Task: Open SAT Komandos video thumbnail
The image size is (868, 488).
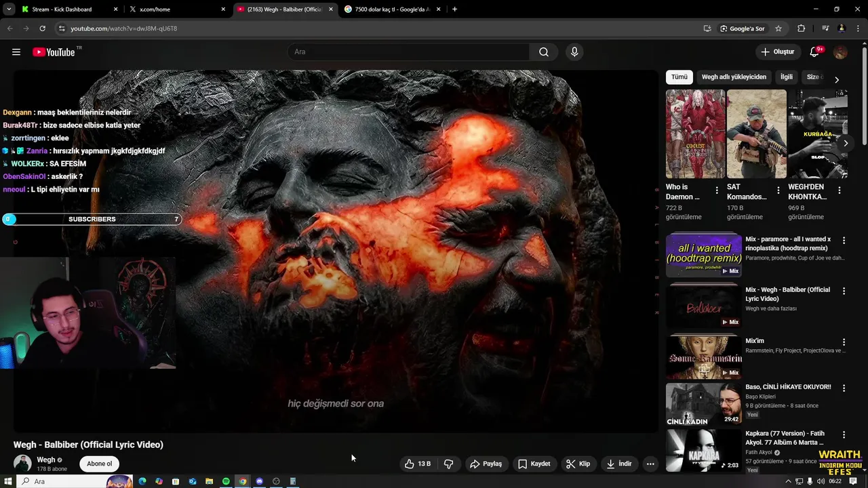Action: pos(756,134)
